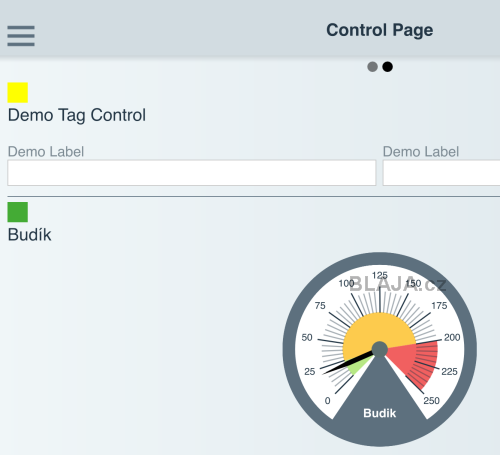Screen dimensions: 500x455
Task: Click the 125 mark on the gauge
Action: tap(380, 275)
